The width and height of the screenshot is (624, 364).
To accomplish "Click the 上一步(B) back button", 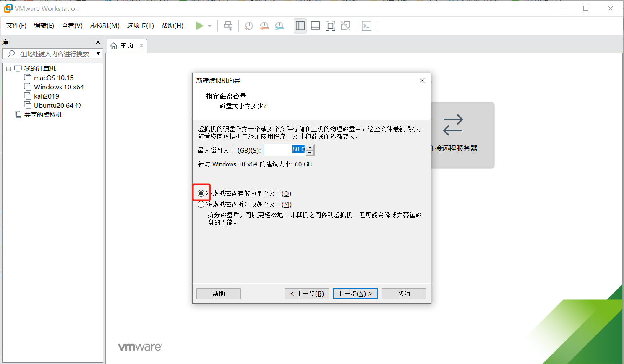I will click(307, 294).
